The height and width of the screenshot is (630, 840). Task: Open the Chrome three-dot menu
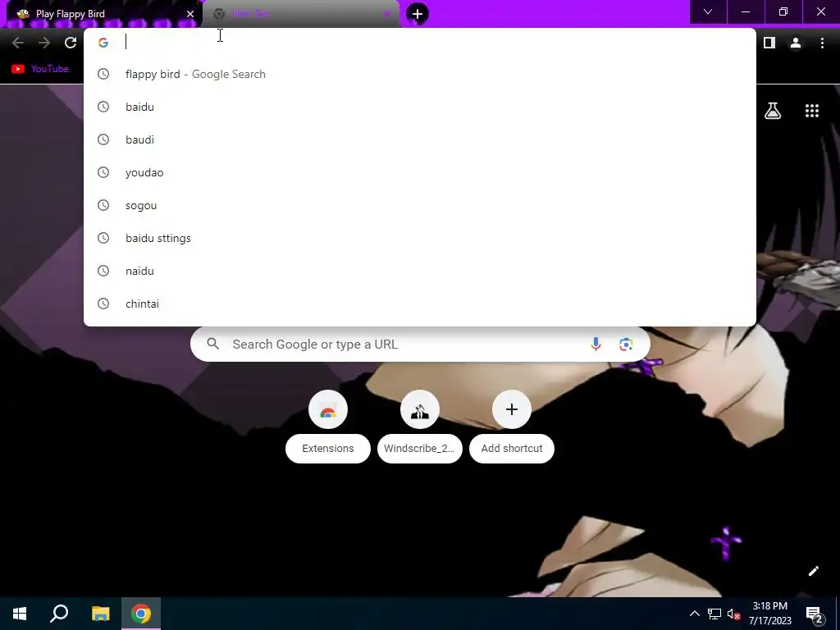tap(822, 43)
